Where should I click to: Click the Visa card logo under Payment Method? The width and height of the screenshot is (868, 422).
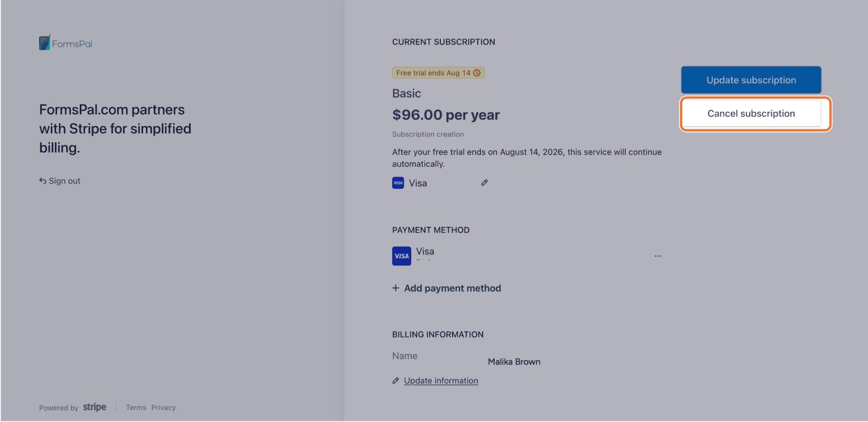402,256
